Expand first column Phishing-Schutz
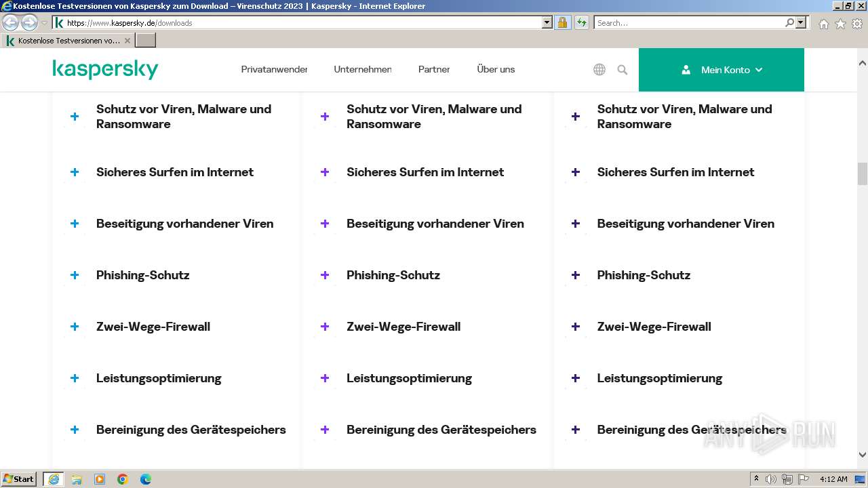 [x=75, y=275]
